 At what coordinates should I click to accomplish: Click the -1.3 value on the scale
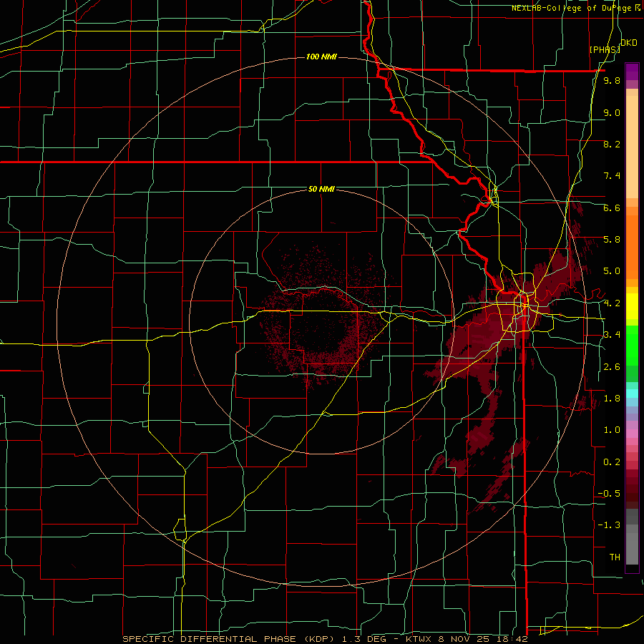pos(609,525)
